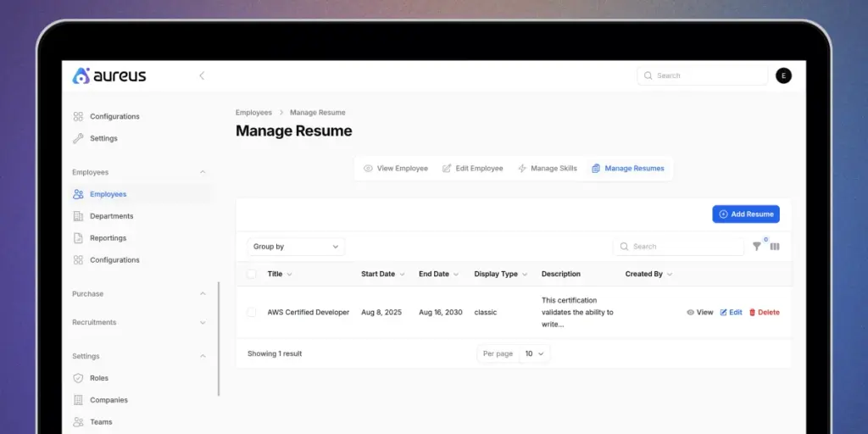Delete the AWS Certified Developer resume
The height and width of the screenshot is (434, 868).
[x=764, y=312]
